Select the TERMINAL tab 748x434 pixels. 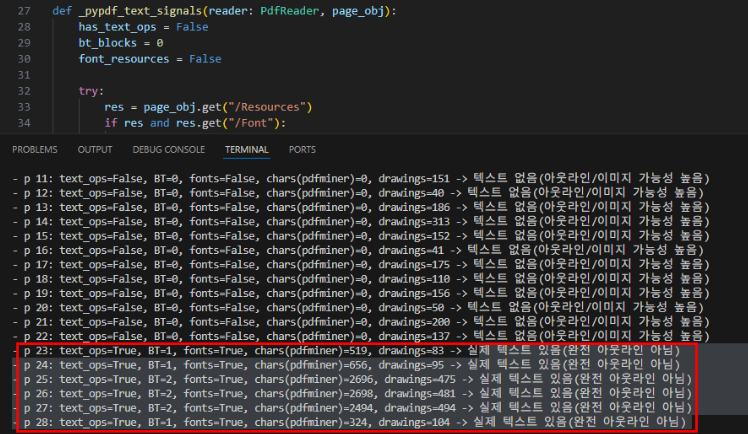click(x=247, y=150)
